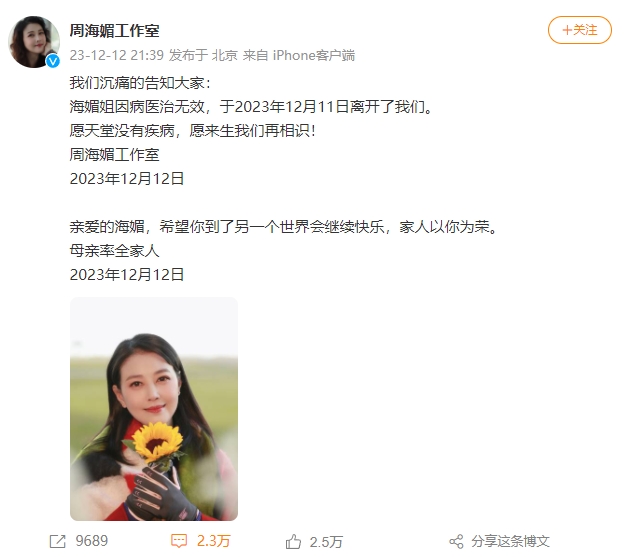
Task: Click the 发布于 北京 location text
Action: [x=203, y=55]
